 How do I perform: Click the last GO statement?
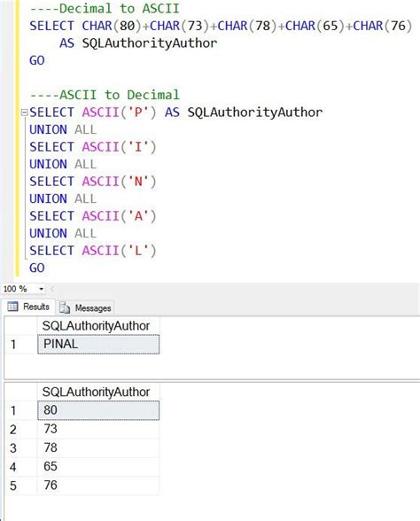(37, 268)
